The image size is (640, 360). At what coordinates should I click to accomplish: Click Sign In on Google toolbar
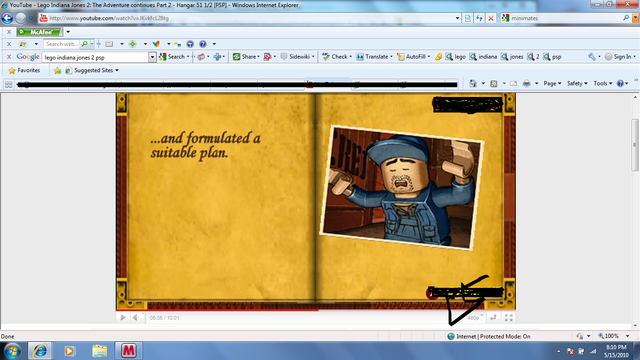[x=618, y=57]
